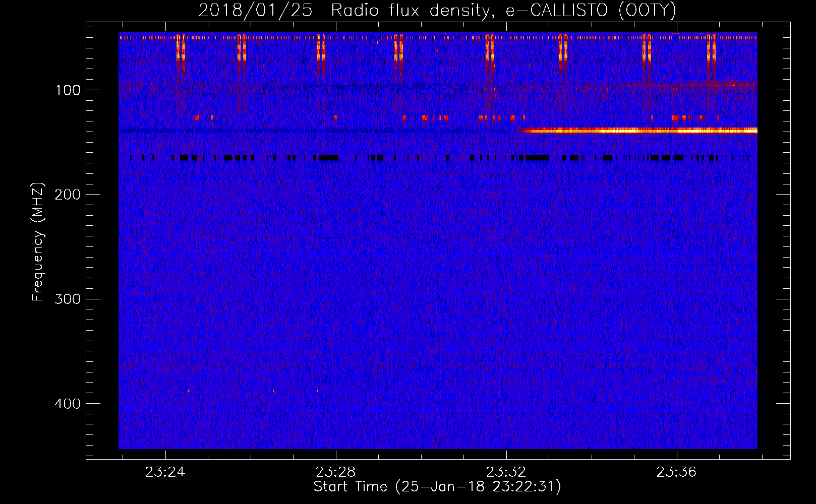Click the '23:36' time tick label
This screenshot has height=504, width=816.
click(676, 472)
